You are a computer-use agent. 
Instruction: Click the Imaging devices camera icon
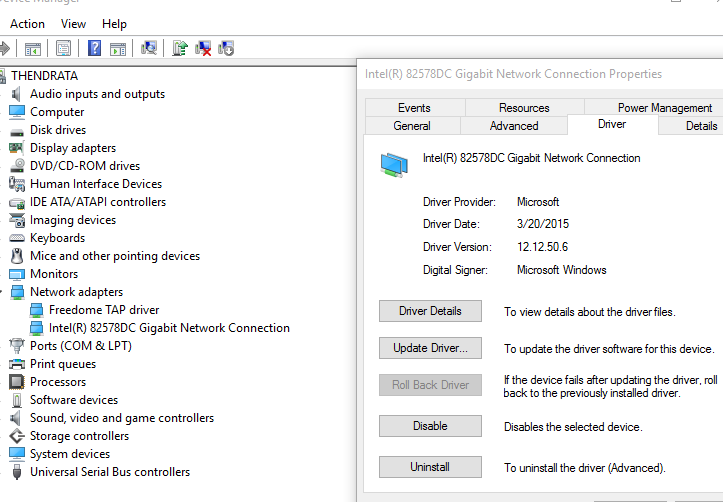[17, 220]
